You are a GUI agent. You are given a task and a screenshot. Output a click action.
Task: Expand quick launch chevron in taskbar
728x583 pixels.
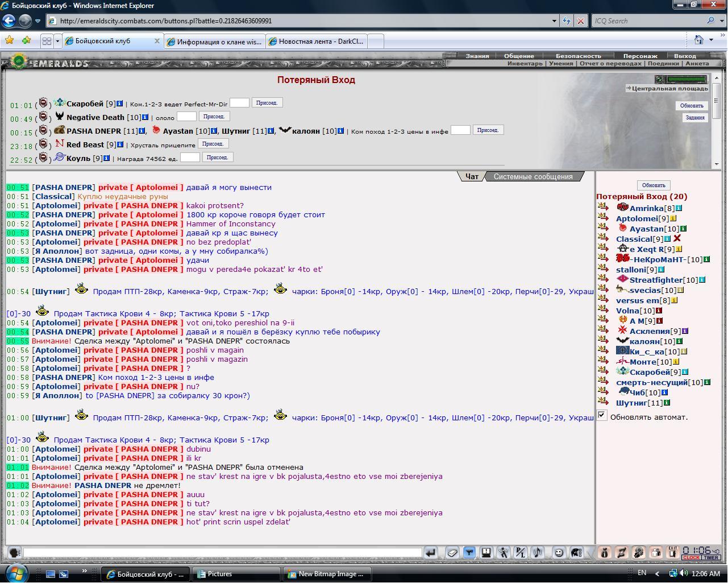[85, 571]
